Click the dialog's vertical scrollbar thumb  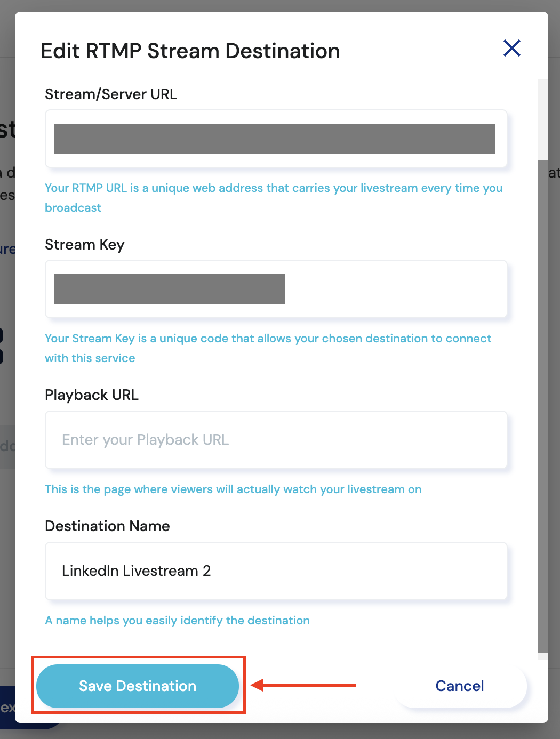543,405
